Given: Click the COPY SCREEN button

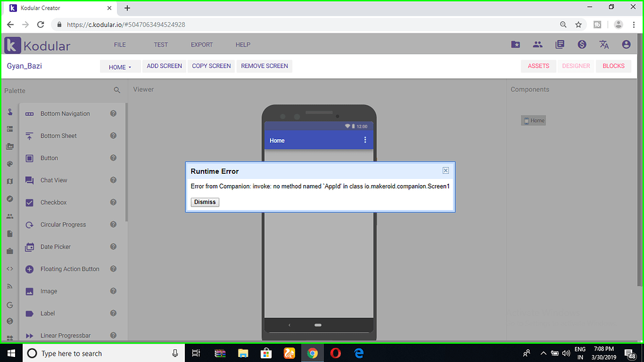Looking at the screenshot, I should 211,66.
